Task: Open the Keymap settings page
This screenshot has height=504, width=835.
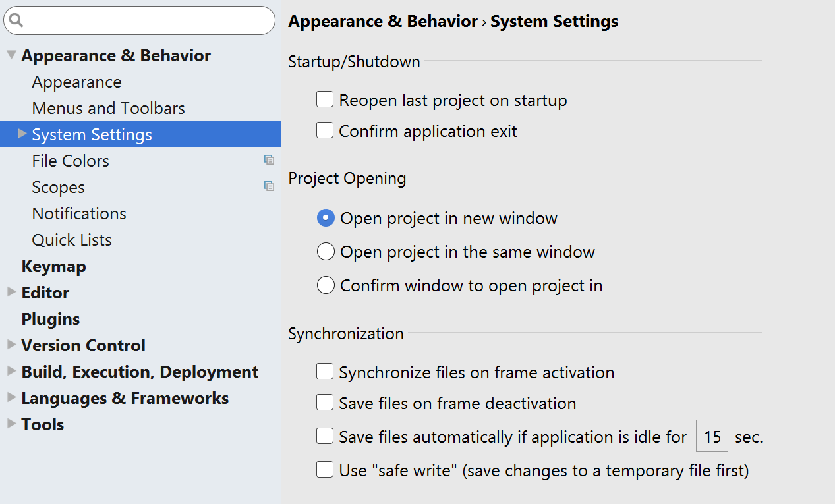Action: (53, 266)
